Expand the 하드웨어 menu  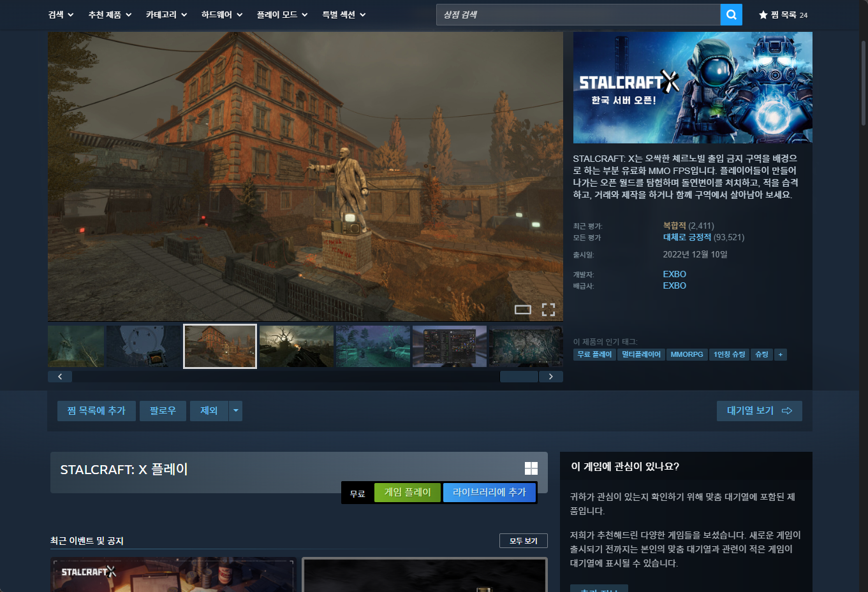(x=222, y=15)
